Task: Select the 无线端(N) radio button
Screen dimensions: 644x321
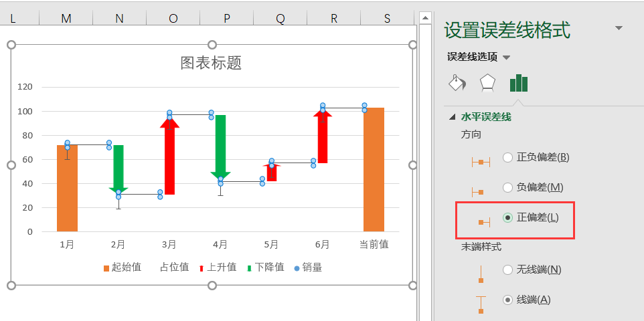Action: (507, 270)
